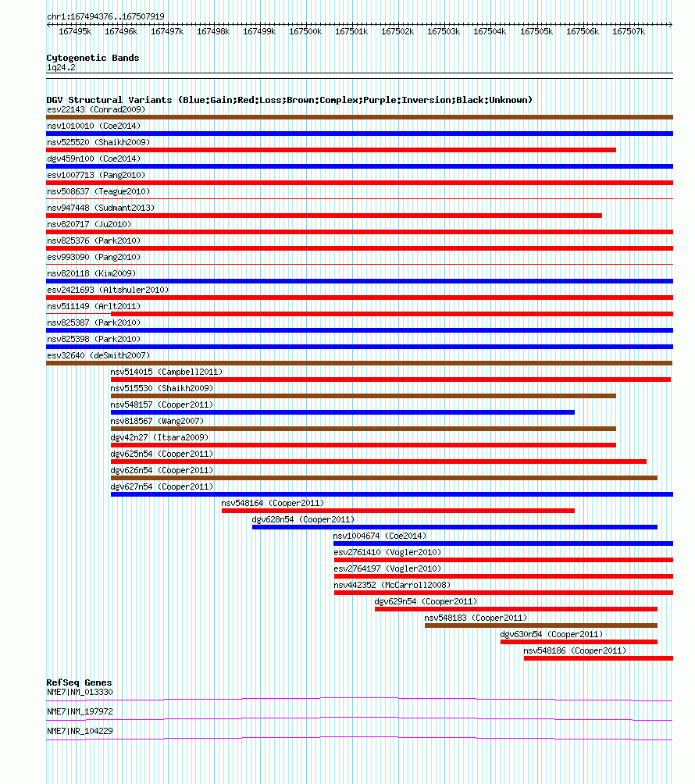Image resolution: width=695 pixels, height=784 pixels.
Task: Select nsv548186 (Cooper2011) label
Action: click(575, 651)
